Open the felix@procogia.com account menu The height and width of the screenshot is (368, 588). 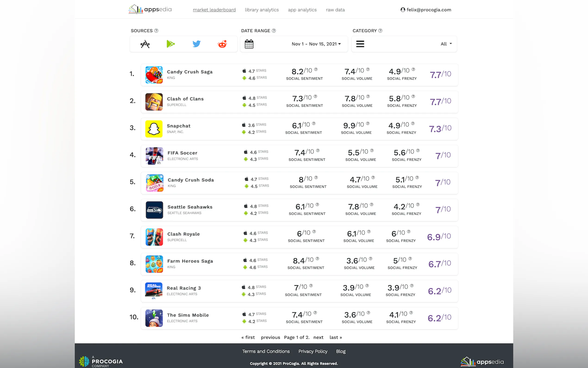pyautogui.click(x=426, y=10)
